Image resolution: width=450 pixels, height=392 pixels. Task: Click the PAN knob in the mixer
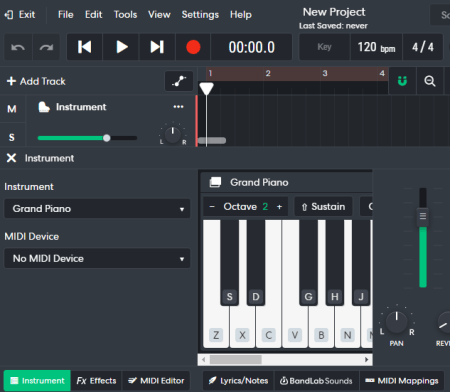click(x=396, y=322)
